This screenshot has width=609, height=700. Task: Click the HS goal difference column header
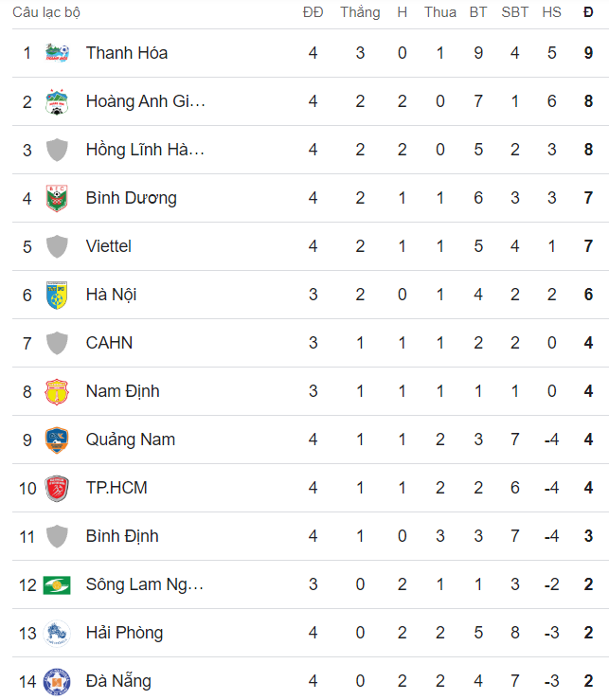[551, 12]
